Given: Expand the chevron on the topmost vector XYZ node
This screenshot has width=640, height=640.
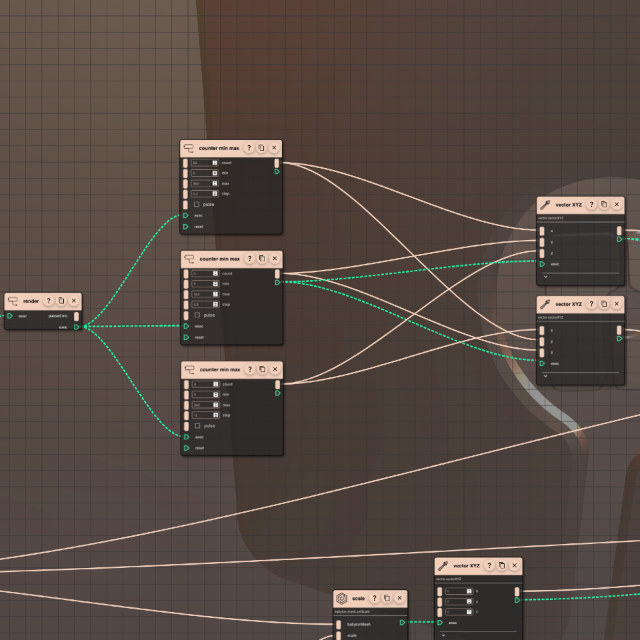Looking at the screenshot, I should point(545,277).
